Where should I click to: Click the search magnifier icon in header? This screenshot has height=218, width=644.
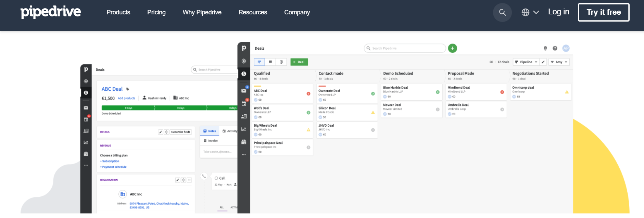502,12
